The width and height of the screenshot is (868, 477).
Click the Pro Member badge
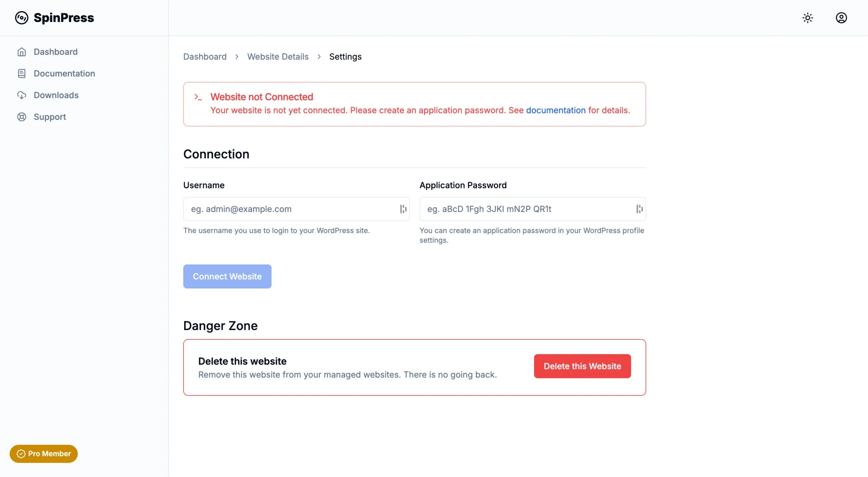tap(43, 454)
